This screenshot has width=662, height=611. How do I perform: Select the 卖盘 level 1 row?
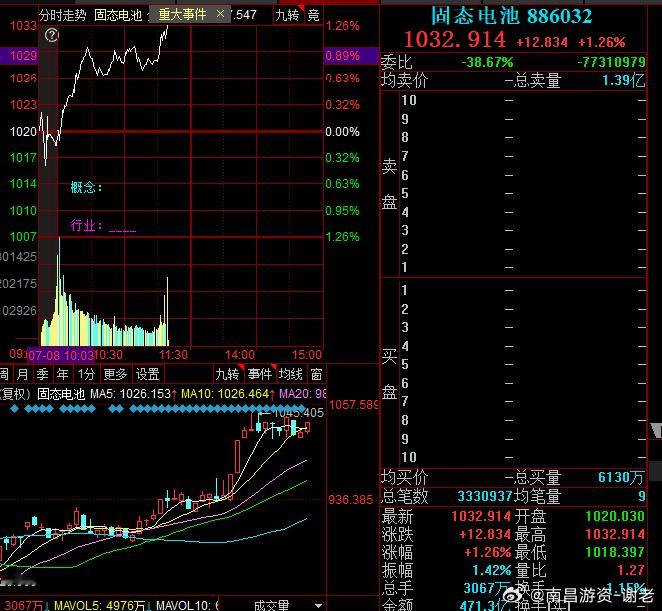coord(523,268)
